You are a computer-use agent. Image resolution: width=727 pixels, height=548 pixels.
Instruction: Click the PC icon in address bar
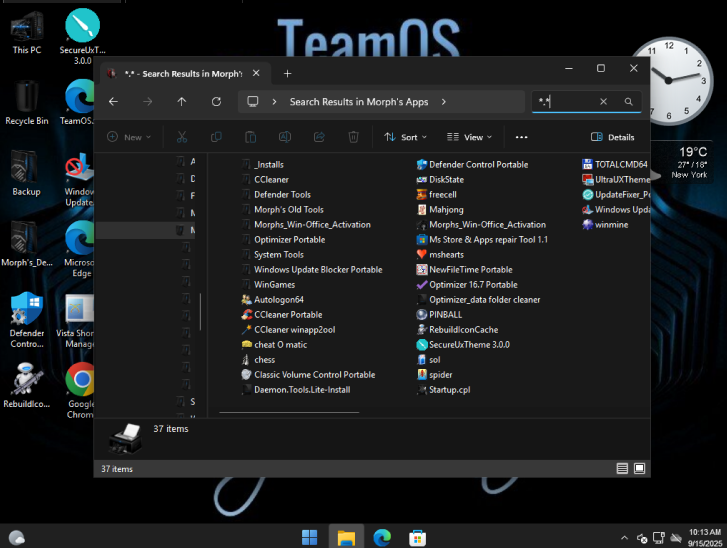pyautogui.click(x=253, y=102)
